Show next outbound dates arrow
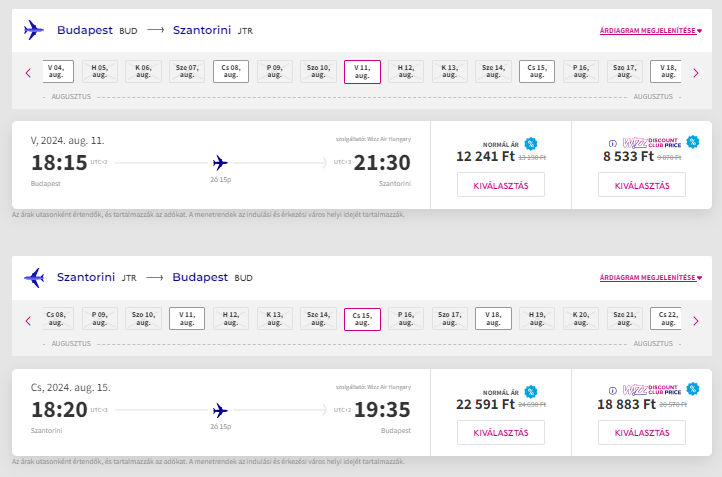This screenshot has width=722, height=477. pos(696,73)
